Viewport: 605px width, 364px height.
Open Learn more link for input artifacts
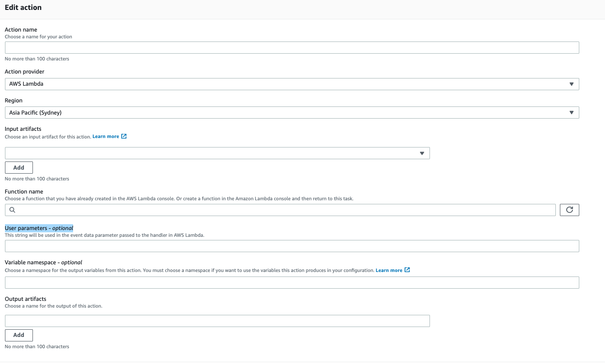pyautogui.click(x=106, y=136)
